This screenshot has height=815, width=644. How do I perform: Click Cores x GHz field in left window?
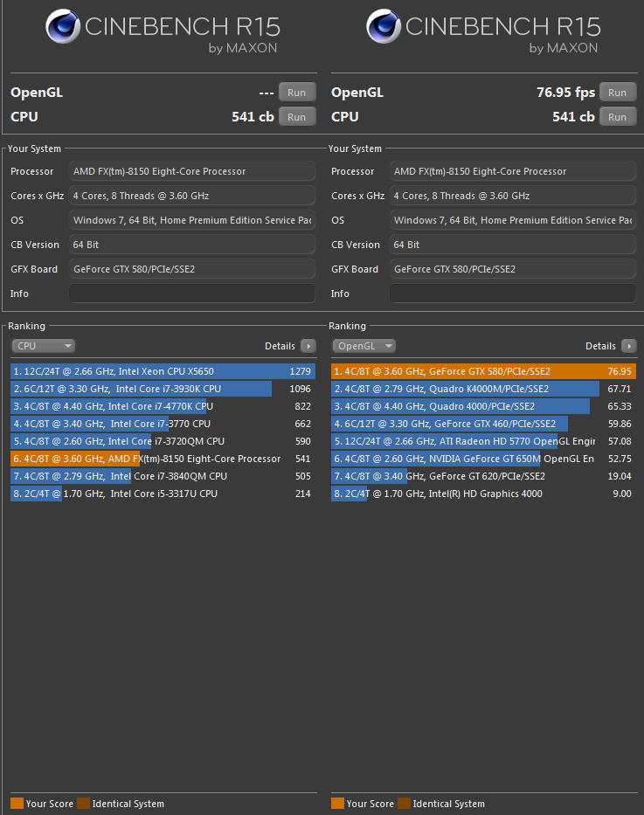191,196
